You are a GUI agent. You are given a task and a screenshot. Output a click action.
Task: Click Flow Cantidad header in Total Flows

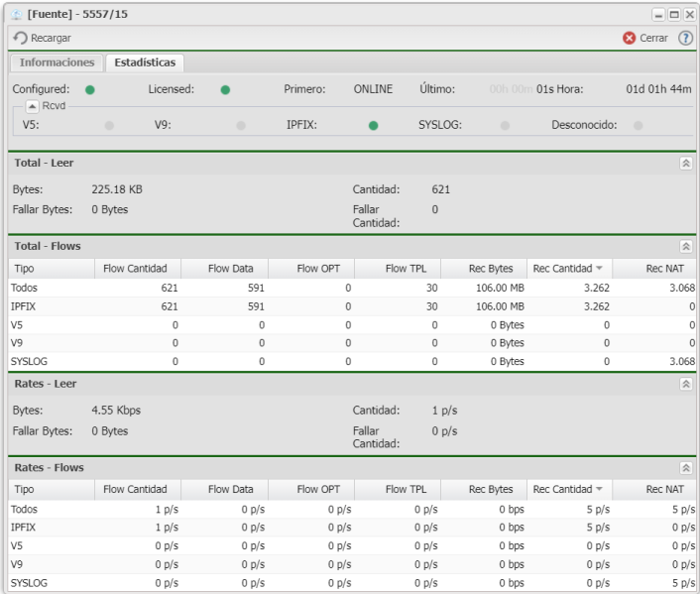click(142, 268)
